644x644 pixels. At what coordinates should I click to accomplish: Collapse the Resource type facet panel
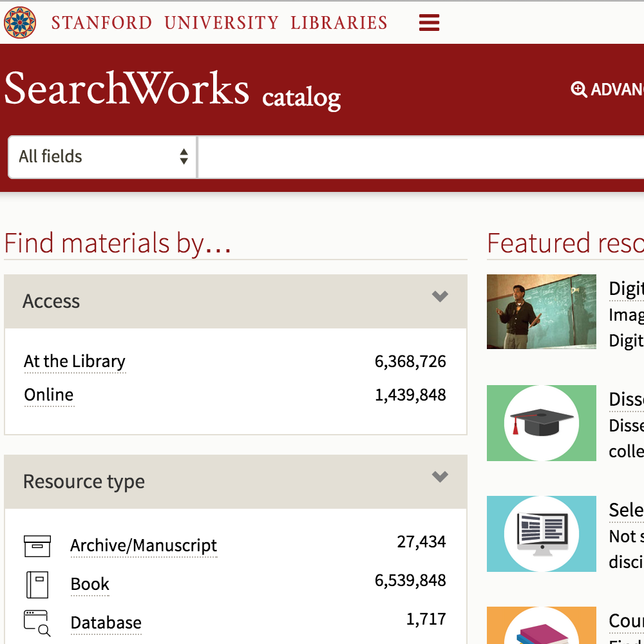[x=440, y=477]
